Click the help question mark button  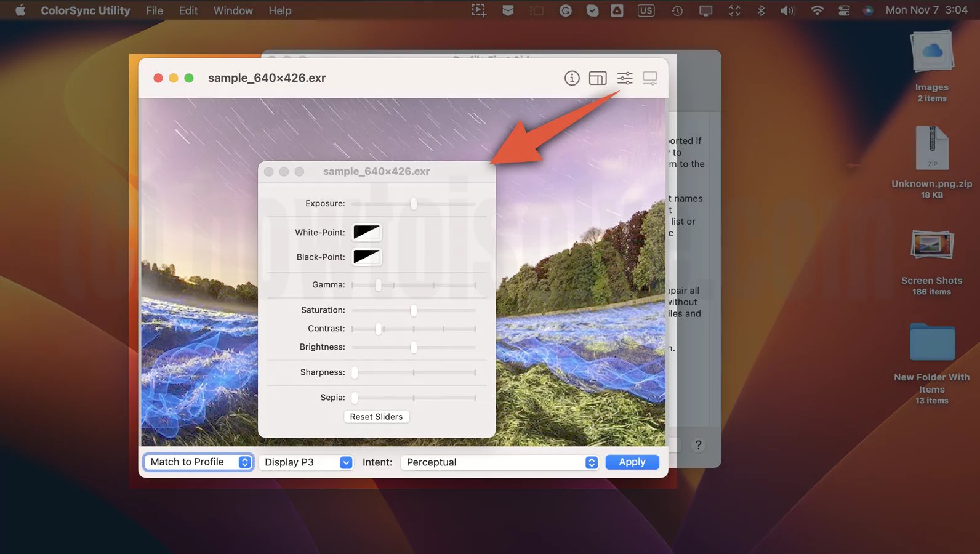click(698, 445)
